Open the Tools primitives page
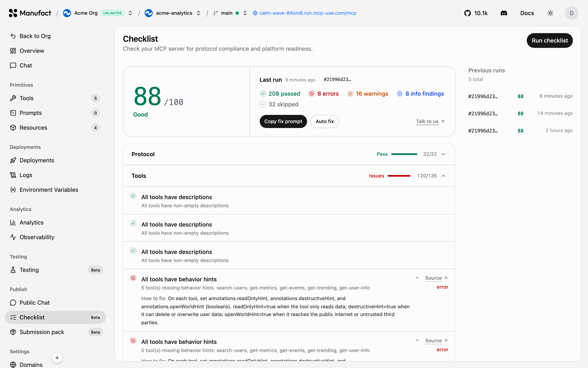Image resolution: width=588 pixels, height=368 pixels. [55, 98]
